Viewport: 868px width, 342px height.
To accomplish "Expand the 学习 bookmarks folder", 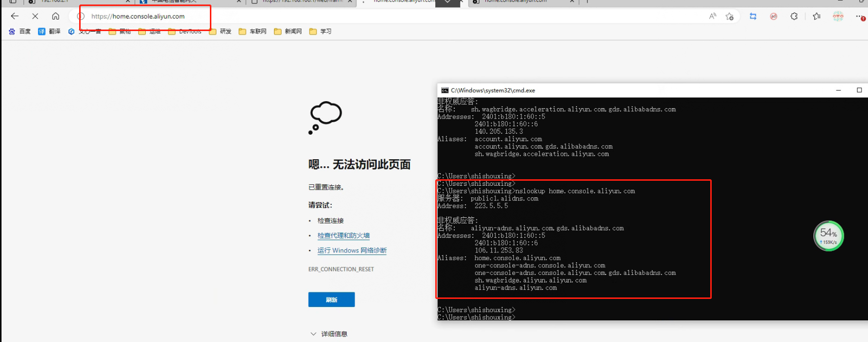I will [x=321, y=31].
